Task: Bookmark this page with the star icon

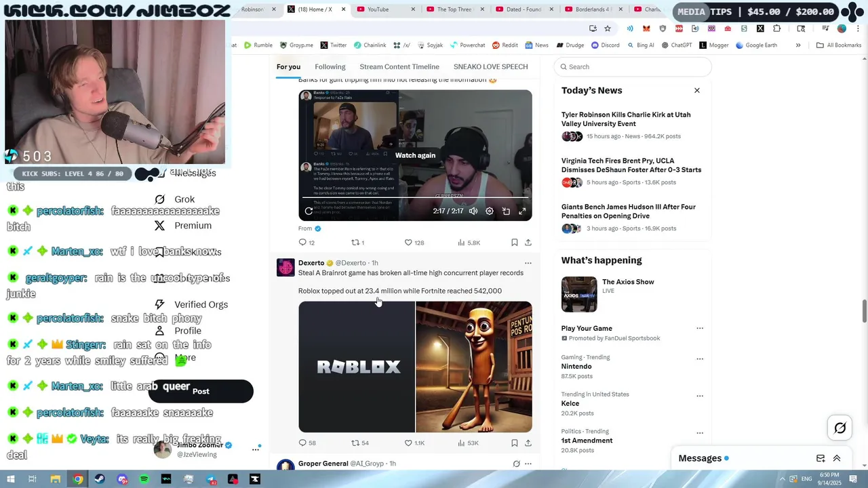Action: pos(608,28)
